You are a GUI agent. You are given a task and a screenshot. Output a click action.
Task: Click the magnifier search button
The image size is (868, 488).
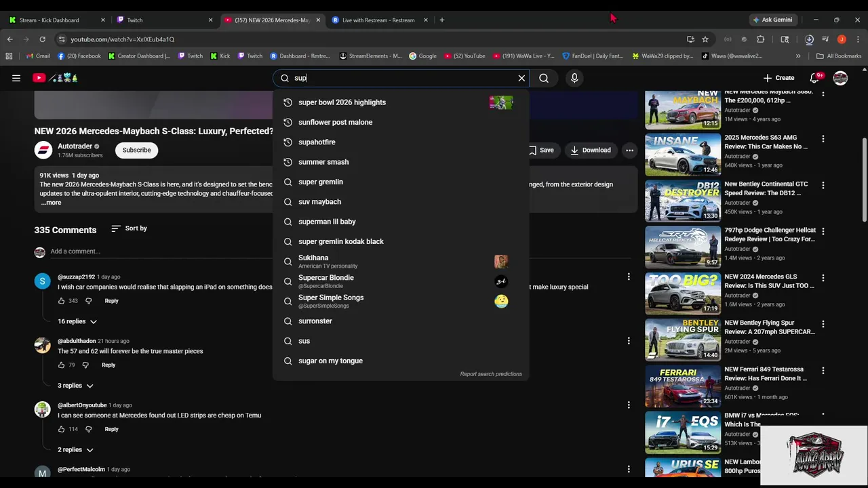coord(544,78)
